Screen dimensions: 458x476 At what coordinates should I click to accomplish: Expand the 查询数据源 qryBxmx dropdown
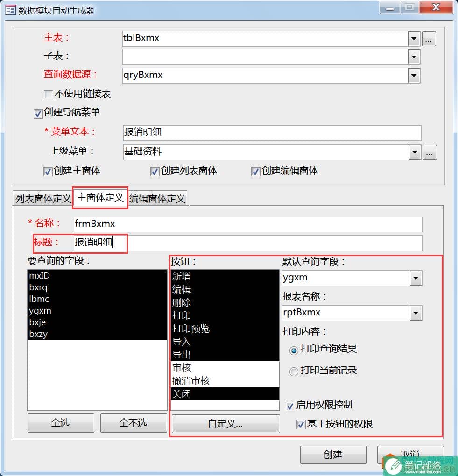[x=414, y=76]
